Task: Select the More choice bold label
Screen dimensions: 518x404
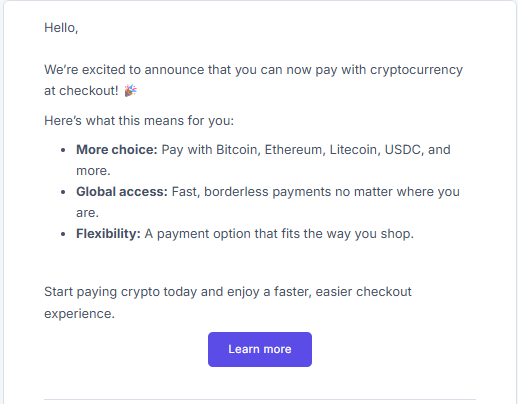Action: pyautogui.click(x=116, y=150)
